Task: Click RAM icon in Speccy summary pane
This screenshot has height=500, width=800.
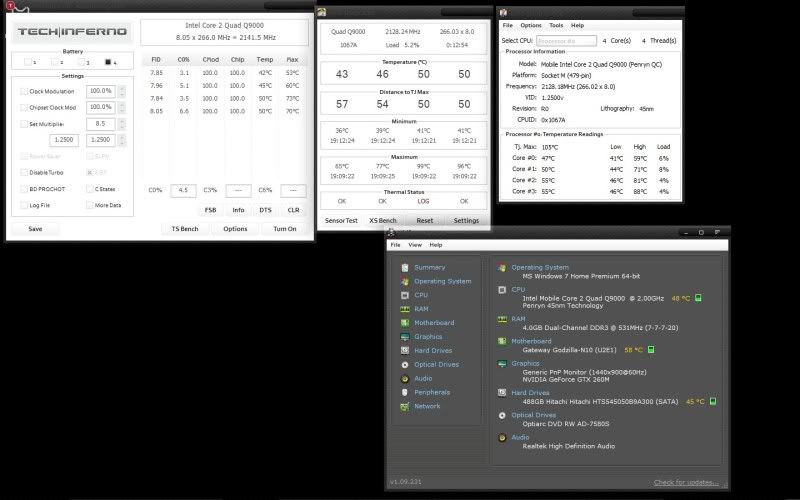Action: (502, 319)
